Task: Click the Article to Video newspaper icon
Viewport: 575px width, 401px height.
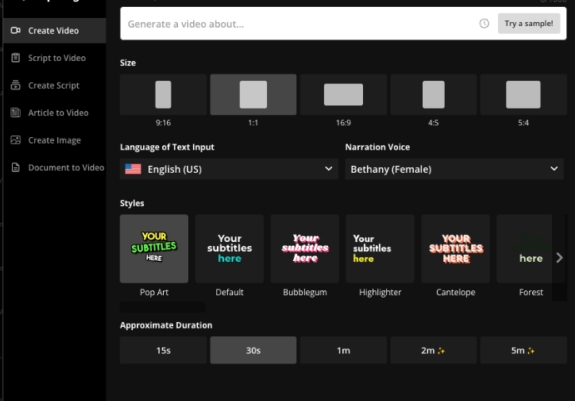Action: pos(15,113)
